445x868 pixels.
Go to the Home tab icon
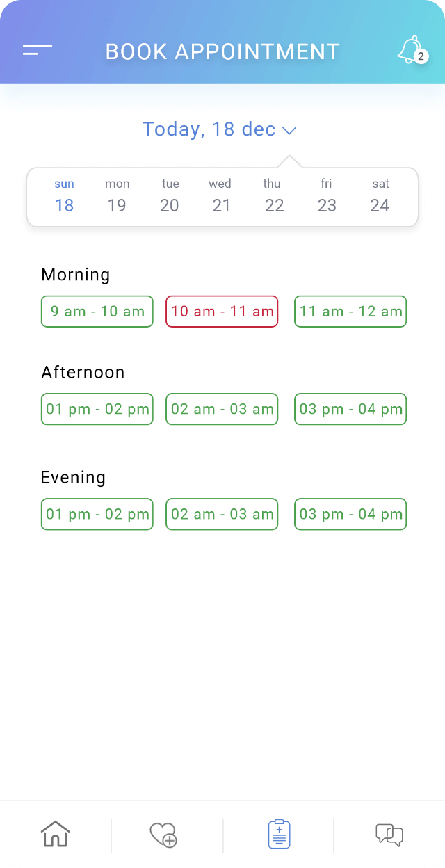click(x=56, y=834)
